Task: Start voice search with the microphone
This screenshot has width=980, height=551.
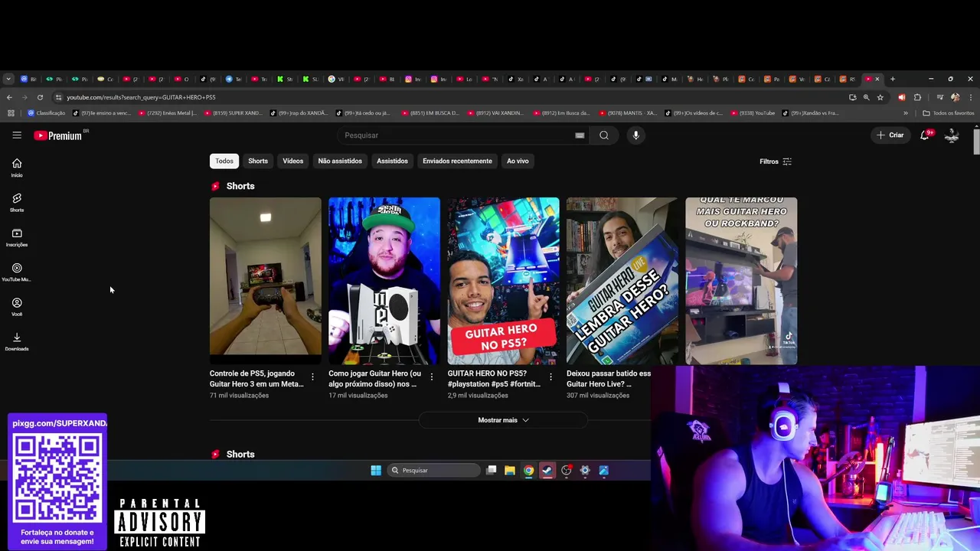Action: 635,135
